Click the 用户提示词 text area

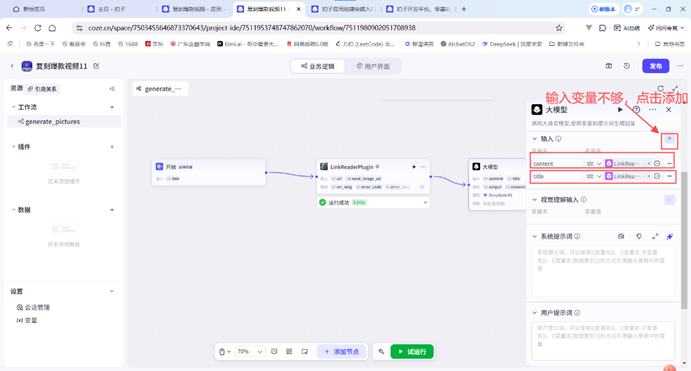[603, 341]
